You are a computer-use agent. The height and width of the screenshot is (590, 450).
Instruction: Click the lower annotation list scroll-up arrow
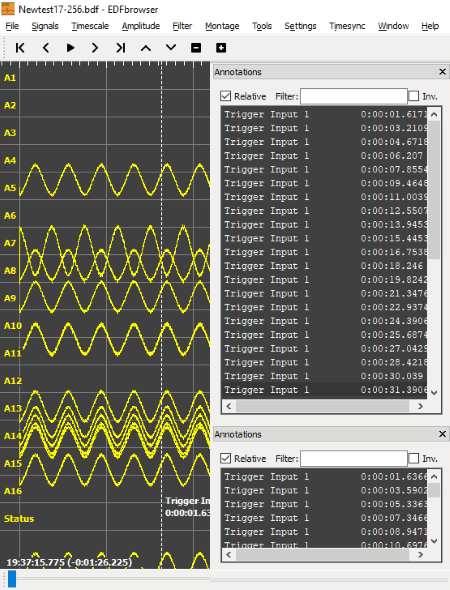point(434,477)
